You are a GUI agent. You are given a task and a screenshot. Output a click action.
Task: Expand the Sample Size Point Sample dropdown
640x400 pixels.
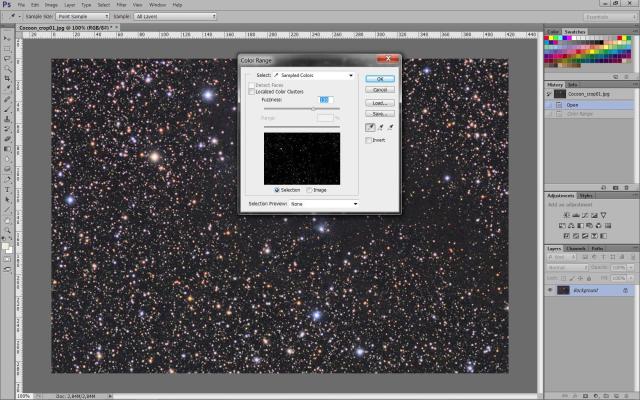[x=82, y=17]
